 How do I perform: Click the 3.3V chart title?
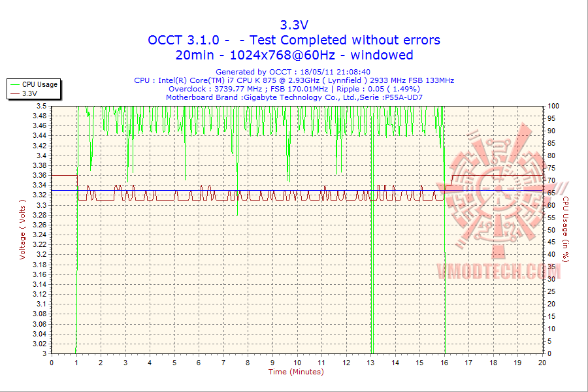(x=294, y=25)
